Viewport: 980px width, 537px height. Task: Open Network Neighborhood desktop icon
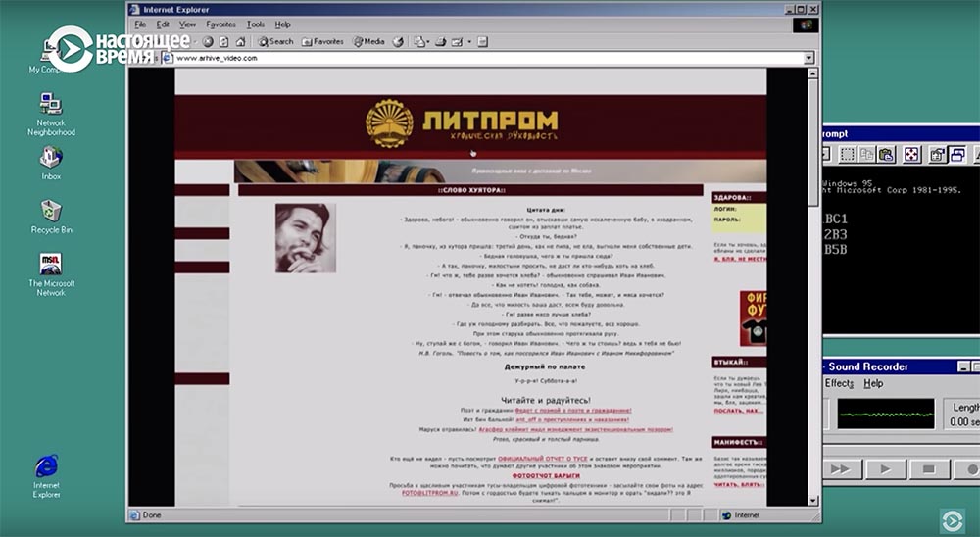pyautogui.click(x=51, y=113)
